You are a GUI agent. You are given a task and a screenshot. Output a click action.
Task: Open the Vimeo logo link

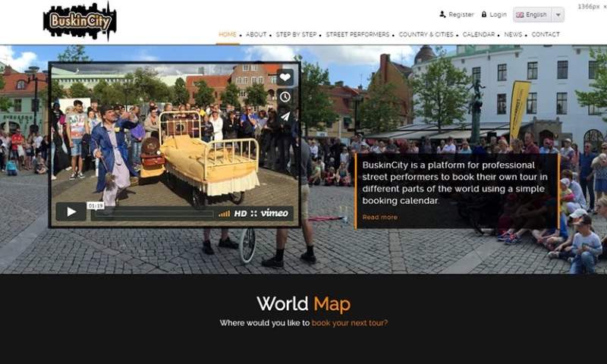(x=274, y=213)
